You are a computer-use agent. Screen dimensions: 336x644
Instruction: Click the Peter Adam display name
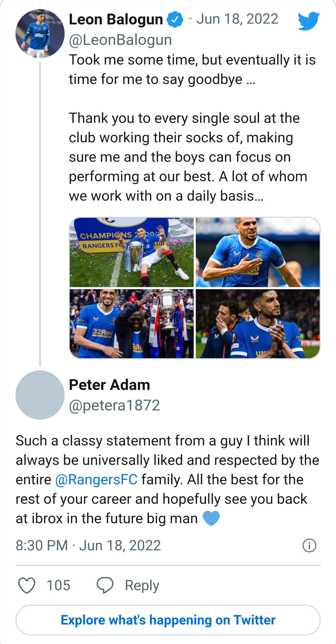click(x=109, y=385)
